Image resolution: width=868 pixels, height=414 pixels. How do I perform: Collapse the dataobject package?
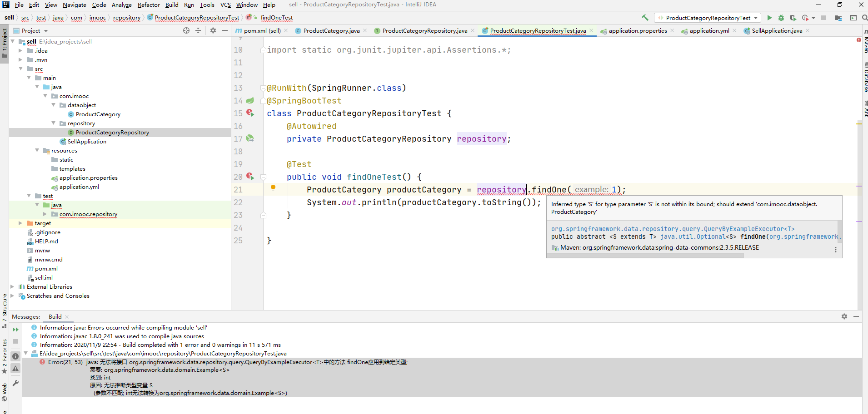(x=53, y=105)
